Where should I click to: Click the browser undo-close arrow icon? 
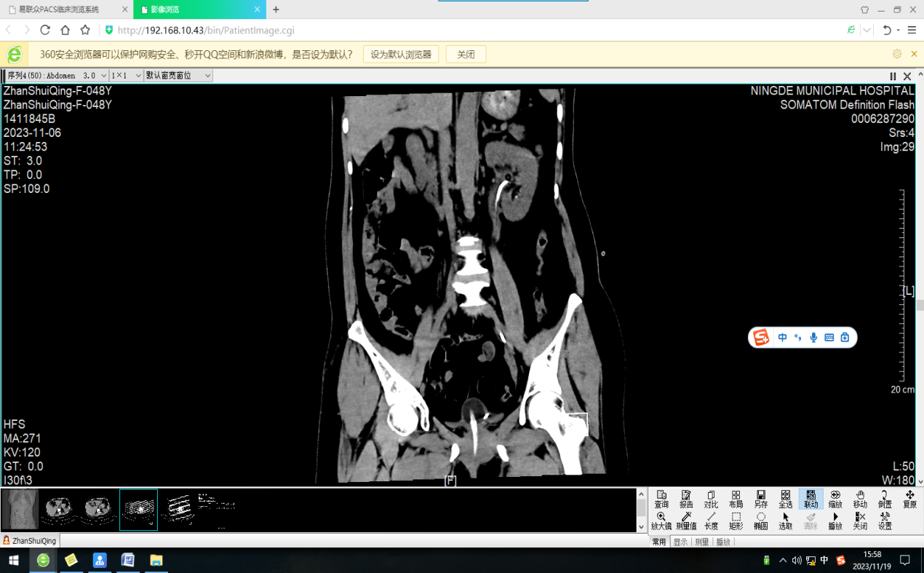pos(886,30)
